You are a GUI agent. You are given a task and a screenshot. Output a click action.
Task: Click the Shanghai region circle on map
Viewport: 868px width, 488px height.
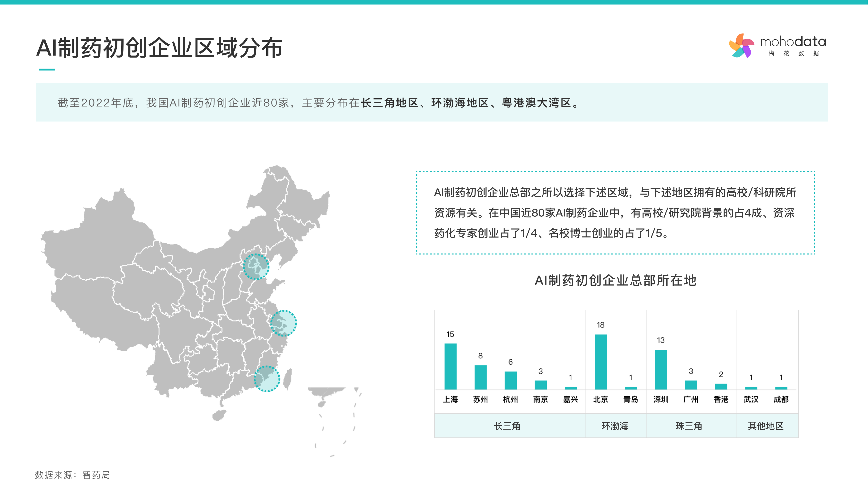pos(283,323)
